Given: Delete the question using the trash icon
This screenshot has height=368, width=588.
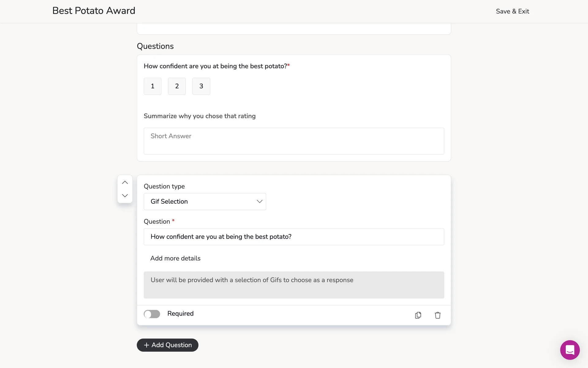Looking at the screenshot, I should point(438,315).
